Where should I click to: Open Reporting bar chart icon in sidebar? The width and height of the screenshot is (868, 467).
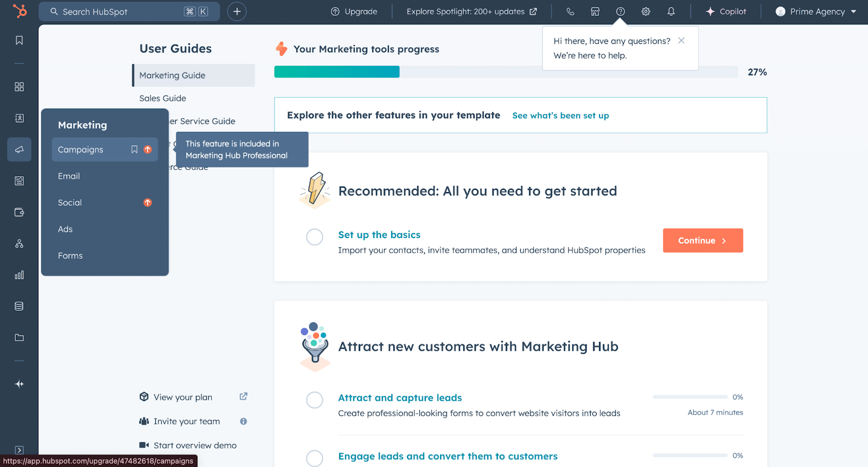(x=19, y=275)
